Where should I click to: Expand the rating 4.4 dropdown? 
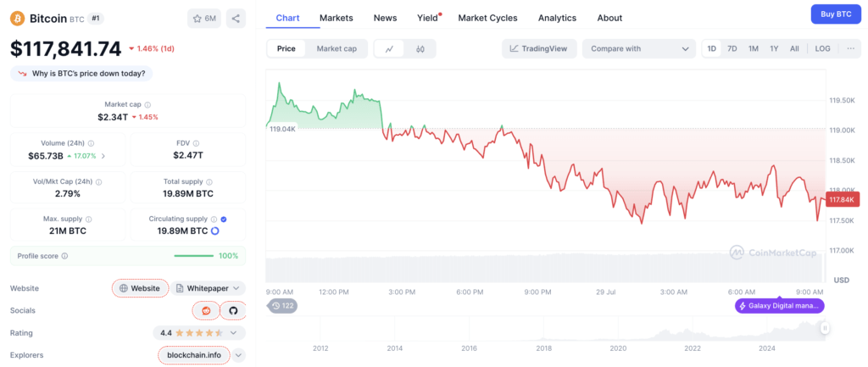[x=198, y=333]
